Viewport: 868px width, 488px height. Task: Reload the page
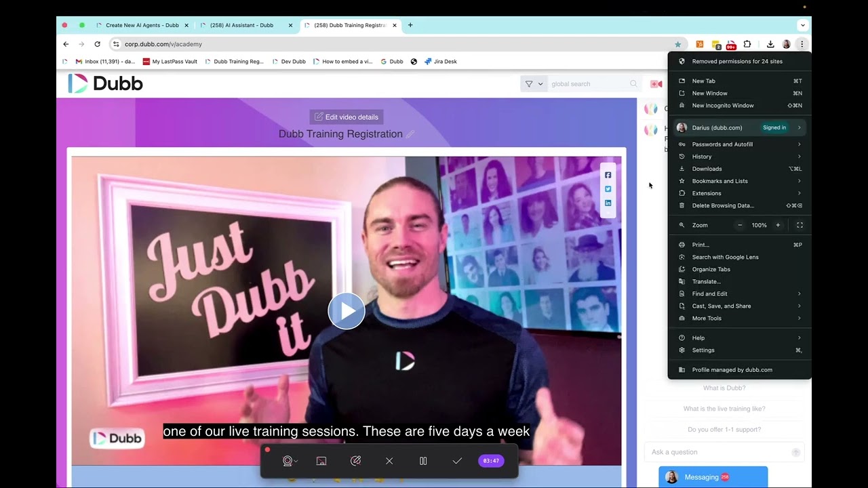pos(97,44)
